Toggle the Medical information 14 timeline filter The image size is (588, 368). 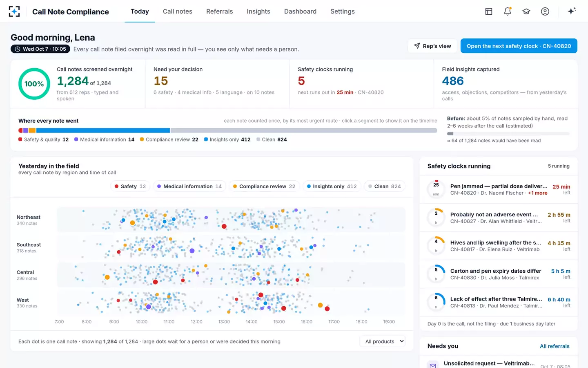coord(189,186)
